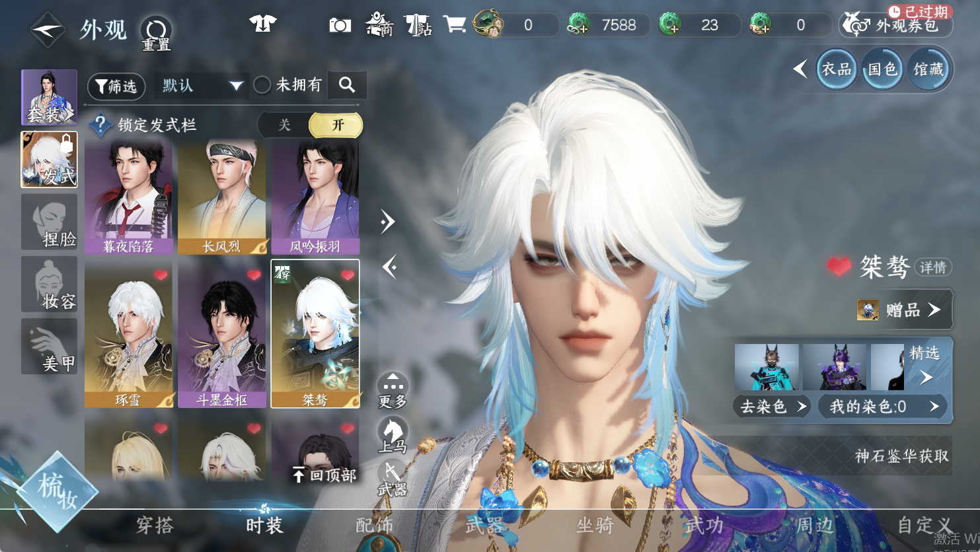Open the wardrobe shirt icon in top bar
The height and width of the screenshot is (552, 980).
pos(263,24)
